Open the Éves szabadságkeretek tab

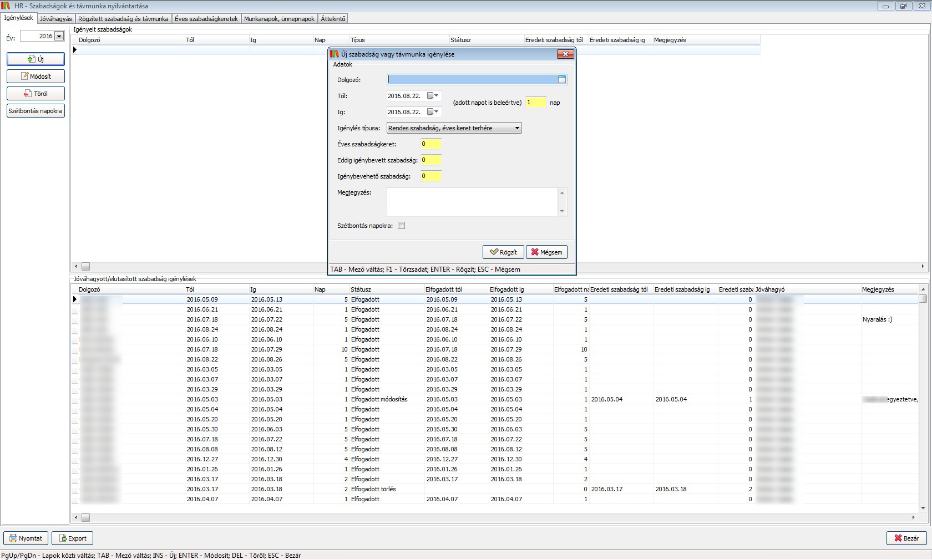click(x=206, y=19)
